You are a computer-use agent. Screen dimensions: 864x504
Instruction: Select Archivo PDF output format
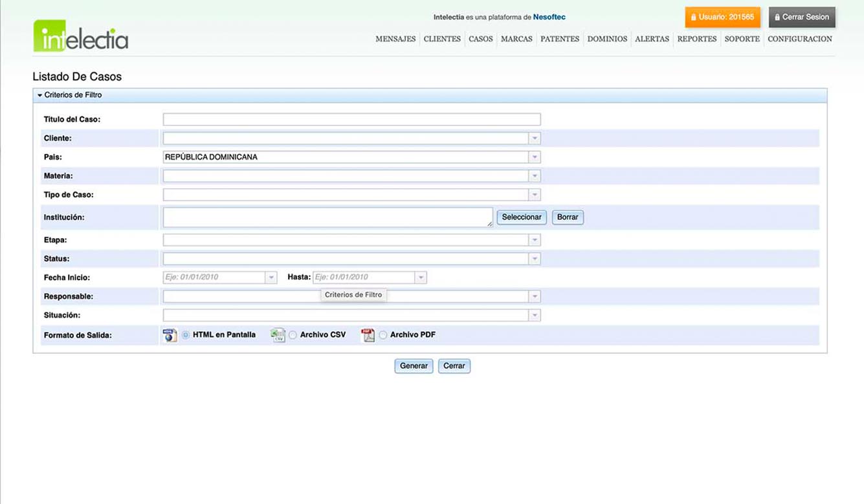(383, 335)
